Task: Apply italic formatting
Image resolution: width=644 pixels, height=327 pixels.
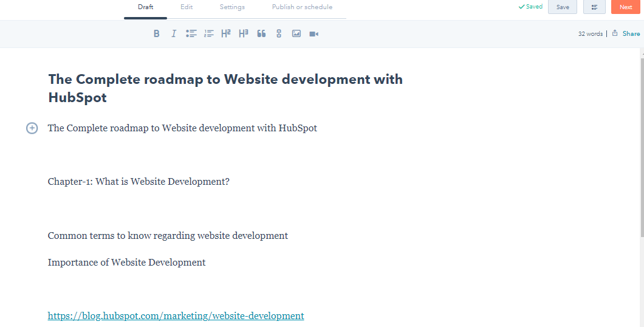Action: click(174, 33)
